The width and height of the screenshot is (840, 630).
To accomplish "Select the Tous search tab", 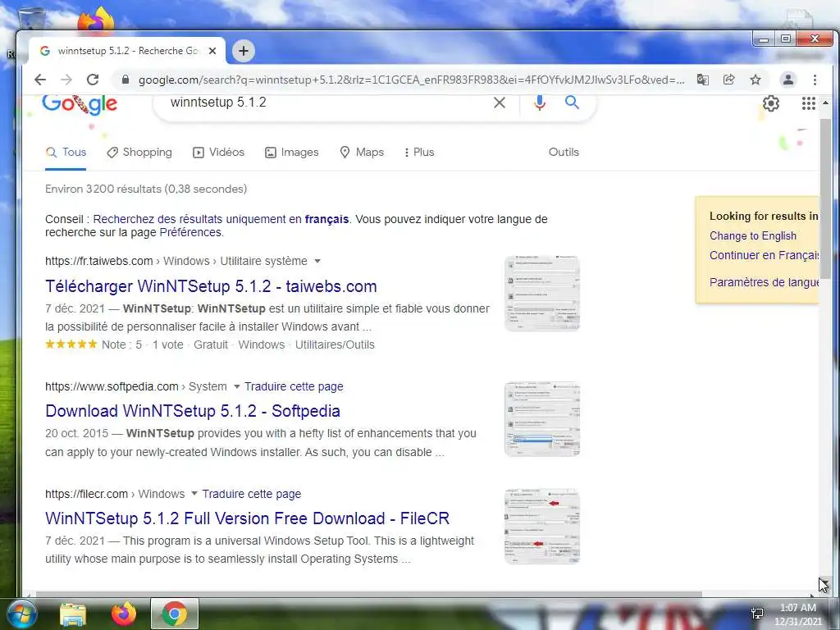I will 66,152.
